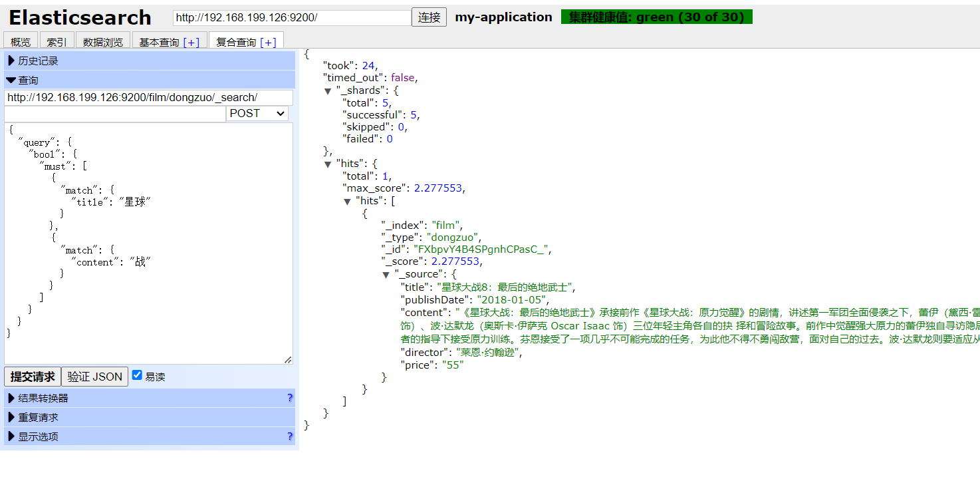This screenshot has height=493, width=980.
Task: Open the 数据浏览 tab
Action: (103, 42)
